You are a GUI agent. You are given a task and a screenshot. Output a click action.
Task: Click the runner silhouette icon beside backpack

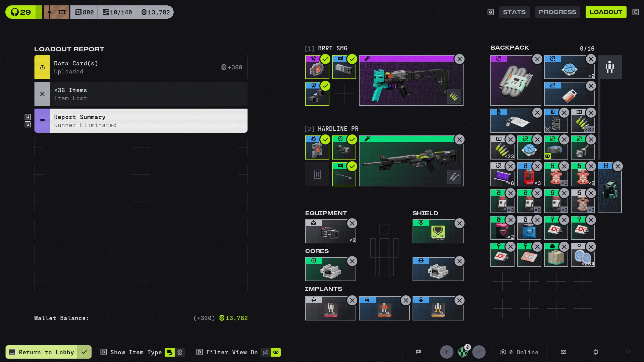pos(609,67)
